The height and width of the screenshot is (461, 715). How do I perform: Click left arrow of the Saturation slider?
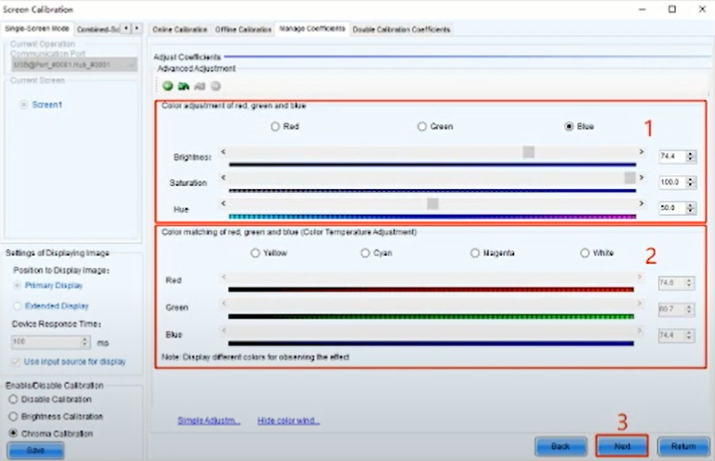(x=223, y=177)
